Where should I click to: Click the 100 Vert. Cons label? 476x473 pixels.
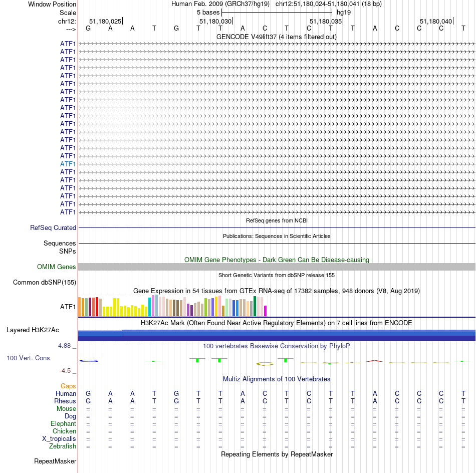[x=28, y=358]
